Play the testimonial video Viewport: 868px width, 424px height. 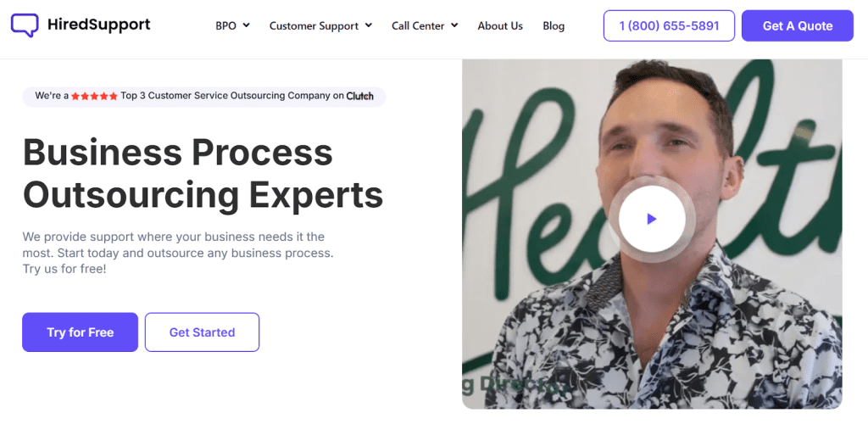coord(652,219)
